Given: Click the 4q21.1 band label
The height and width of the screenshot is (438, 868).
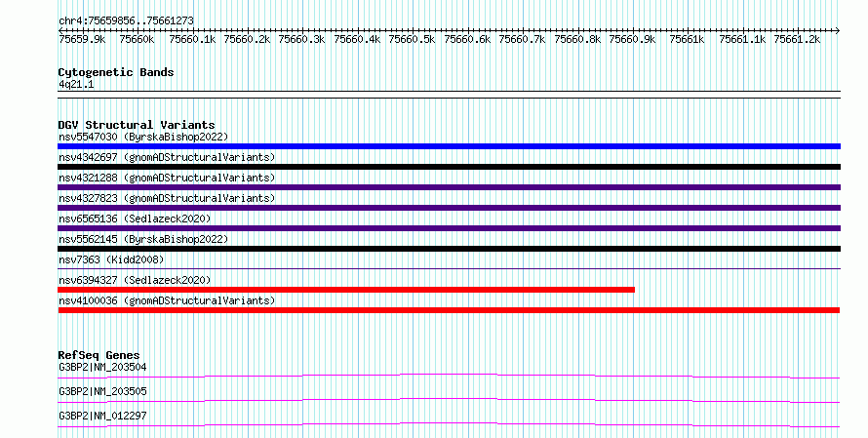Looking at the screenshot, I should click(76, 84).
